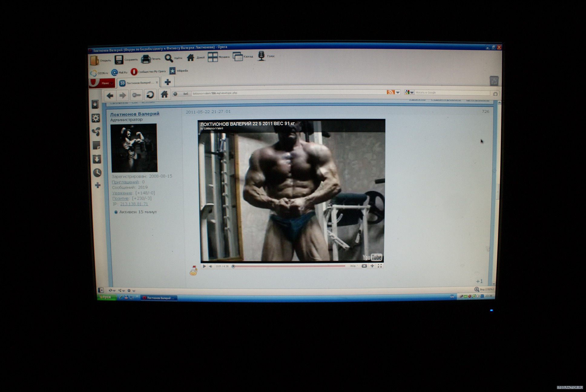Click the Печать (Print) printer icon

pos(146,59)
